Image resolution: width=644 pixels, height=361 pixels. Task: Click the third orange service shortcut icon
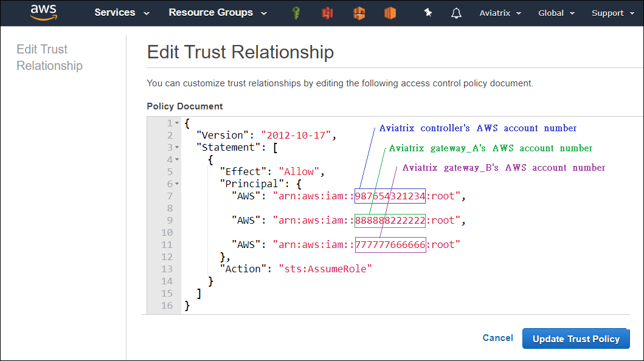[x=359, y=13]
